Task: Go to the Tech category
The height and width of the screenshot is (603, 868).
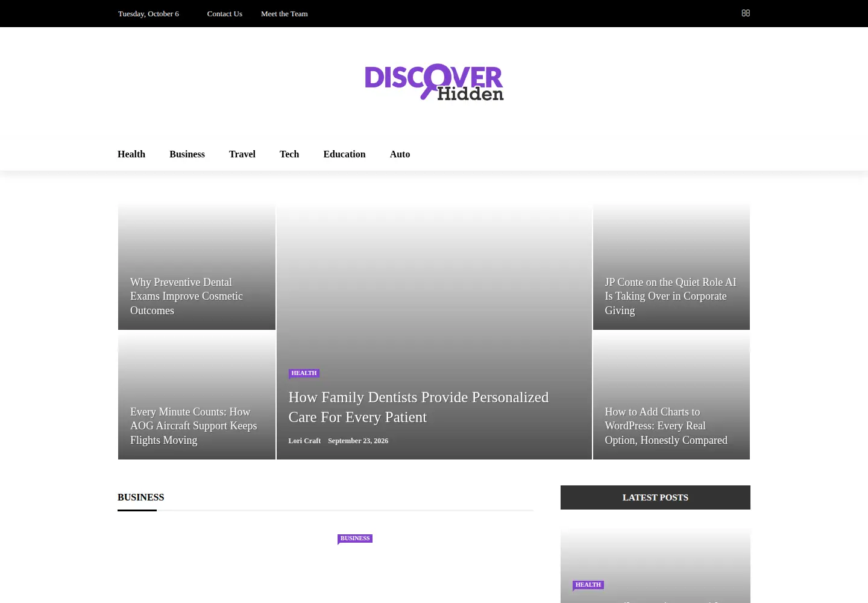Action: click(x=289, y=154)
